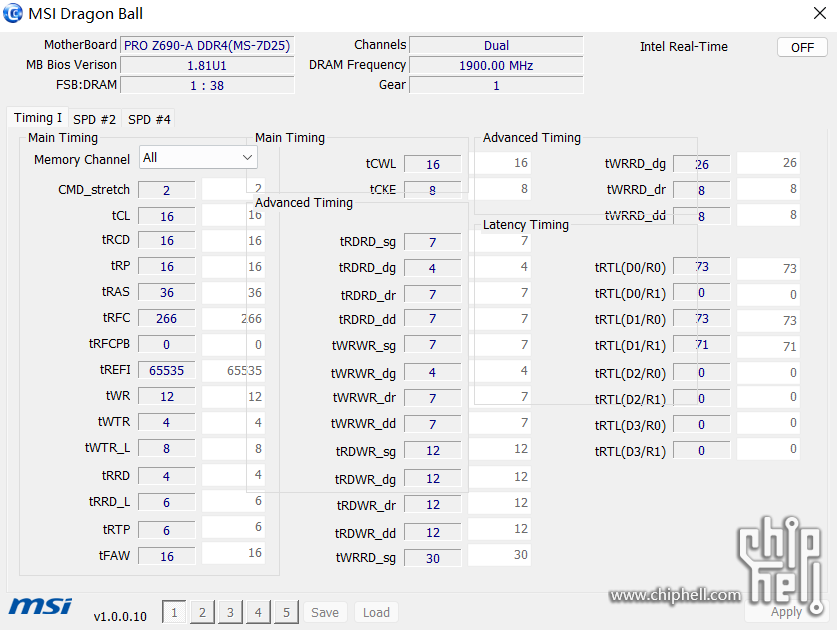Click the tWR value field
837x630 pixels.
click(167, 396)
